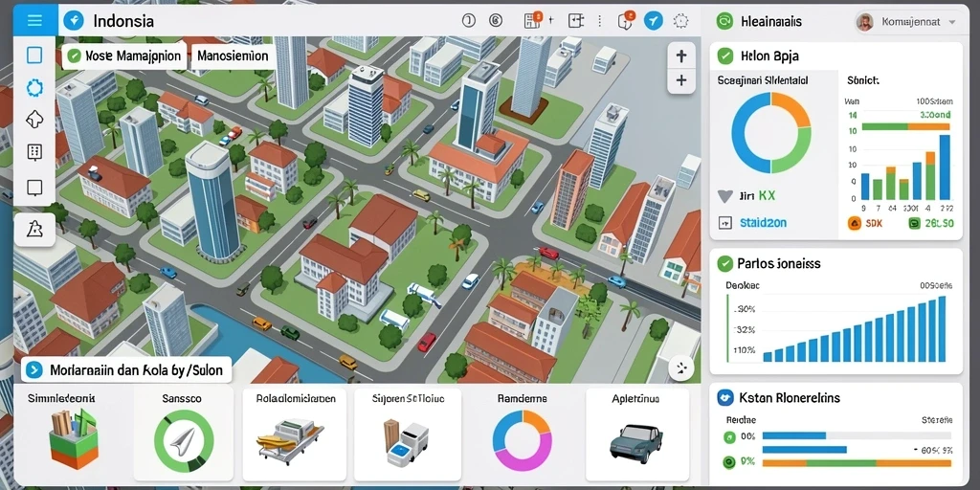Open the settings gear in top toolbar
The height and width of the screenshot is (490, 980).
tap(680, 21)
